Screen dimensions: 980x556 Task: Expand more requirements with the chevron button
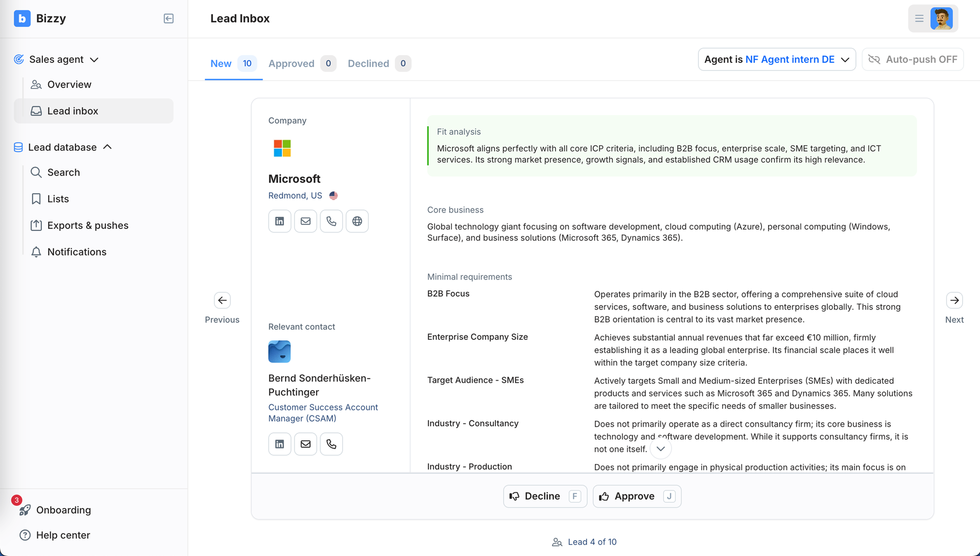click(x=660, y=449)
